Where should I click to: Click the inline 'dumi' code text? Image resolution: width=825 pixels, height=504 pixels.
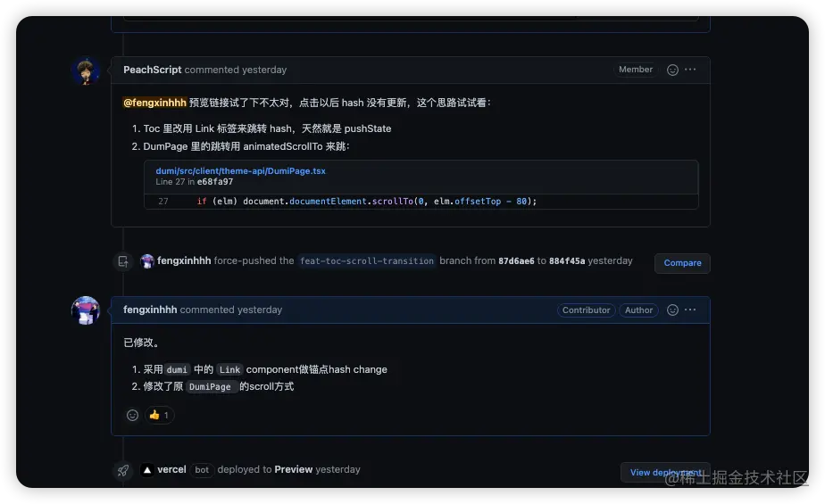tap(177, 370)
